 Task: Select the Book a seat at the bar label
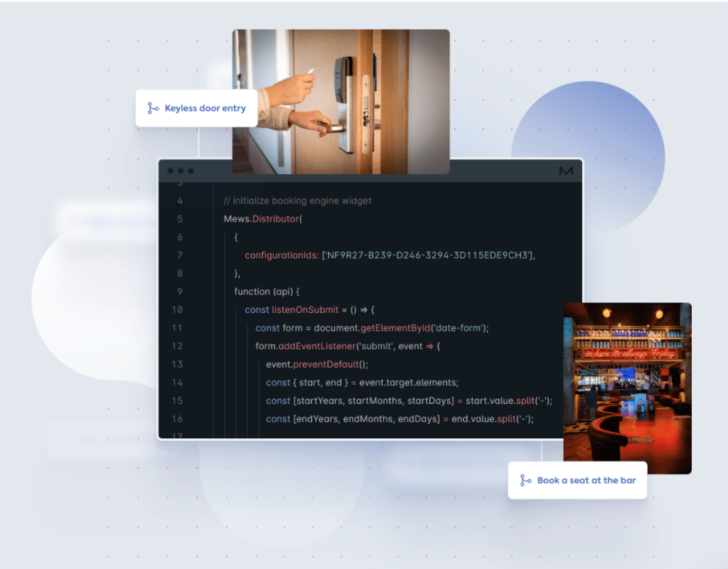pos(586,480)
